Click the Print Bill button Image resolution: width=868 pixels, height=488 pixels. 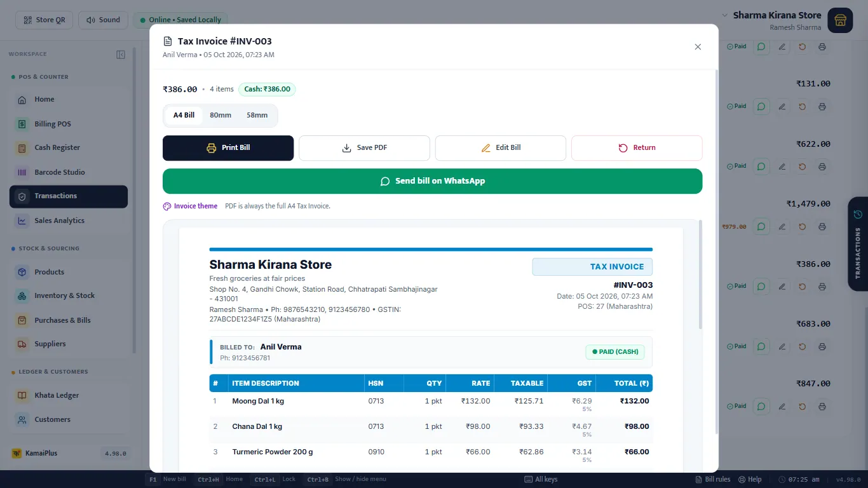(x=228, y=148)
